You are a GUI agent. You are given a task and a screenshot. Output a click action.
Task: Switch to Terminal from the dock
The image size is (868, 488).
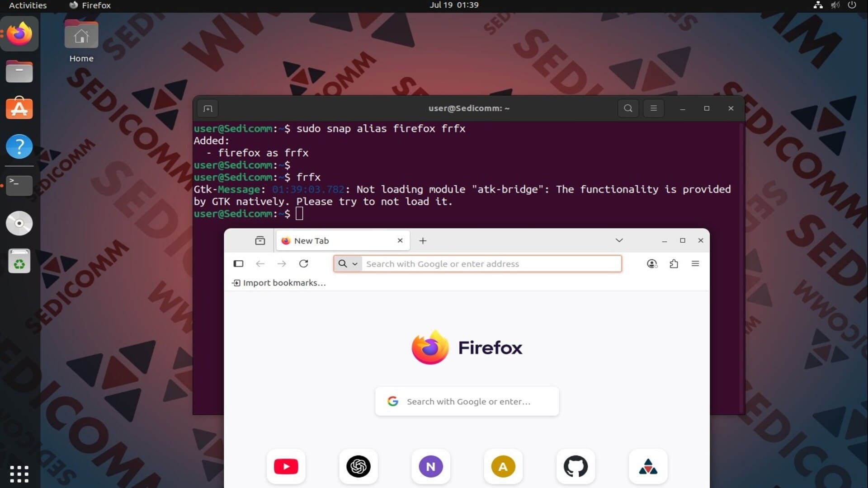point(19,185)
